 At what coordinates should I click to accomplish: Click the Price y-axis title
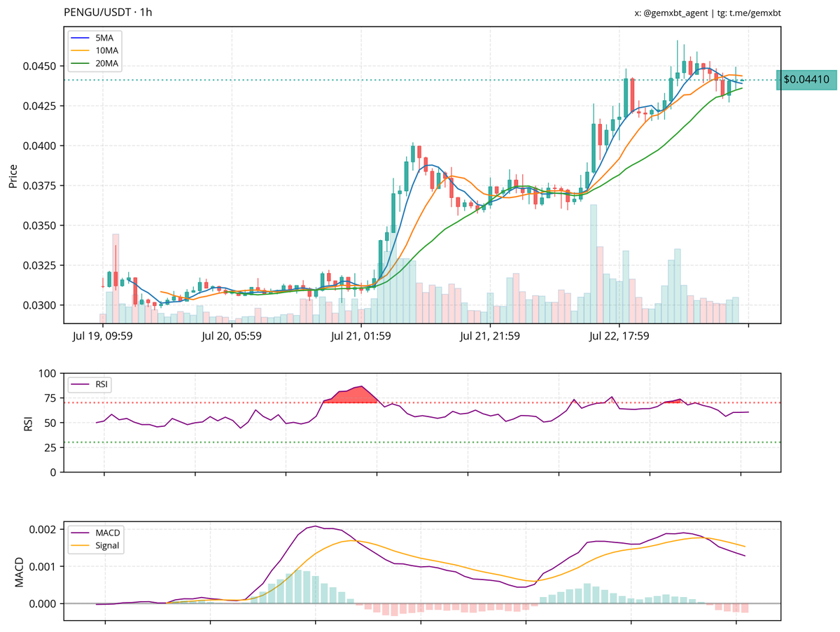tap(13, 176)
